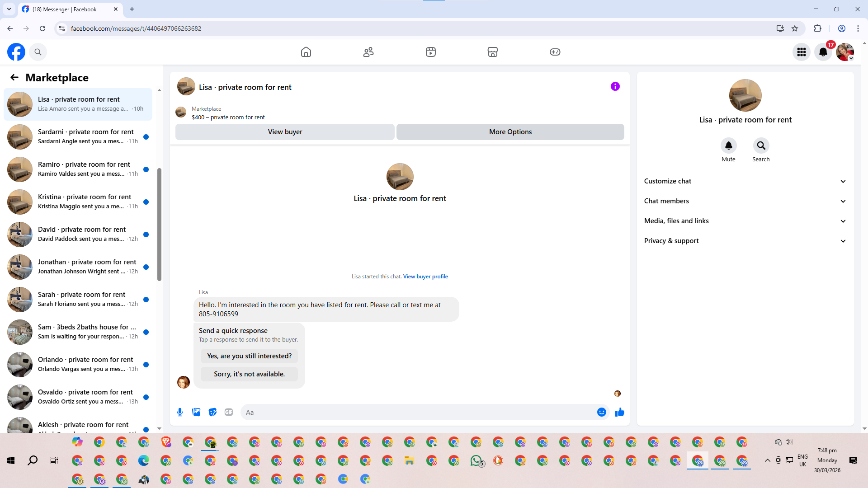Viewport: 868px width, 488px height.
Task: Go to the Marketplace tab in top navigation
Action: tap(492, 52)
